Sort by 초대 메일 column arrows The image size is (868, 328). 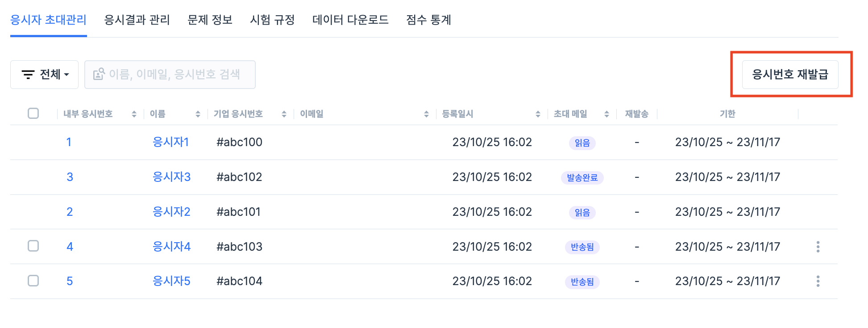click(x=606, y=114)
